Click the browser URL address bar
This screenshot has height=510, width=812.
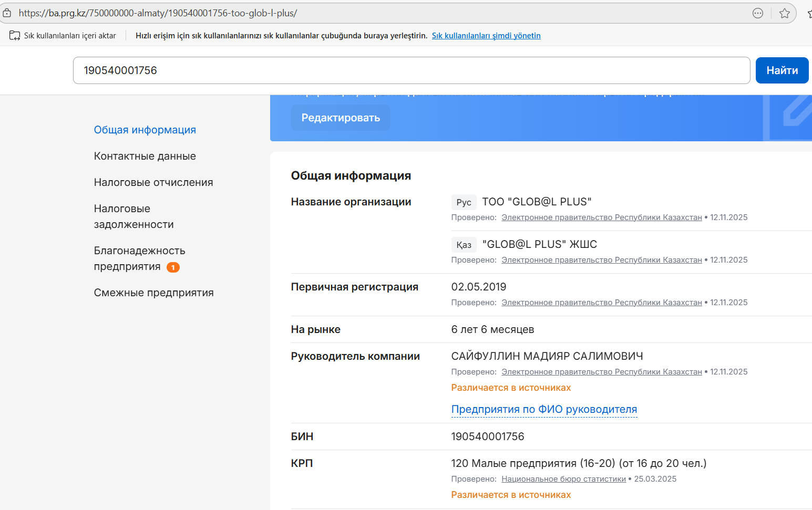368,13
